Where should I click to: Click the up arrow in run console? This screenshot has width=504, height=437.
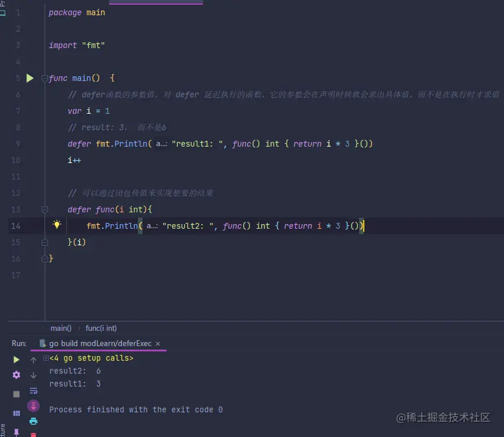[x=33, y=360]
